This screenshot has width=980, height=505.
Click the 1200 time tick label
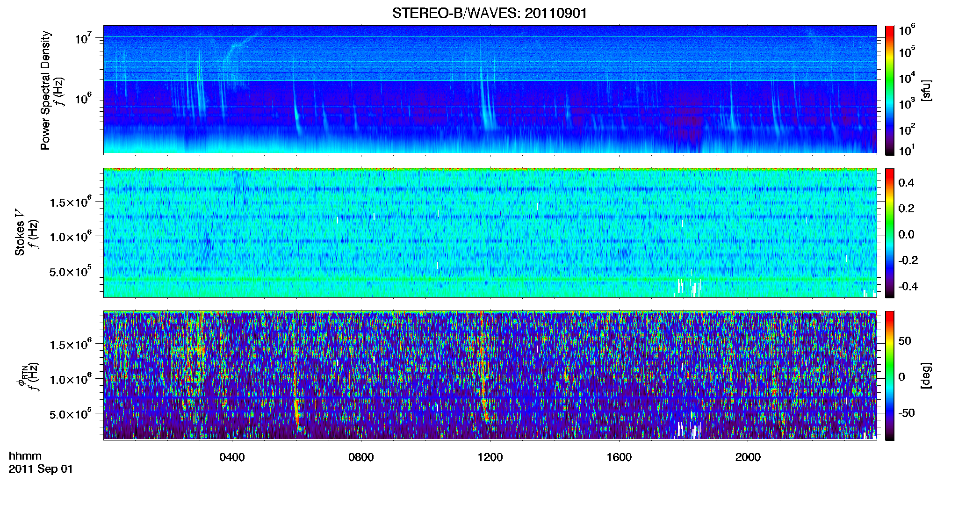click(490, 457)
